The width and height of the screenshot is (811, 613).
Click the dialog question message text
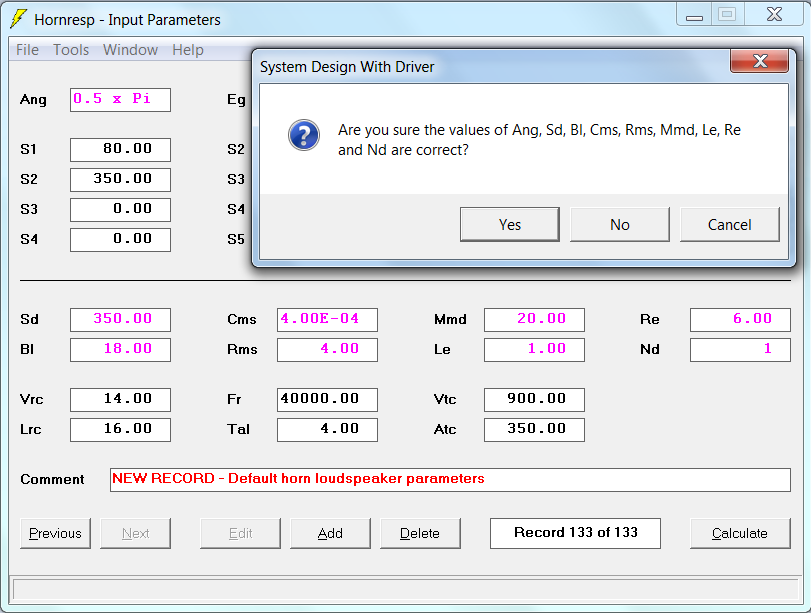pos(539,140)
